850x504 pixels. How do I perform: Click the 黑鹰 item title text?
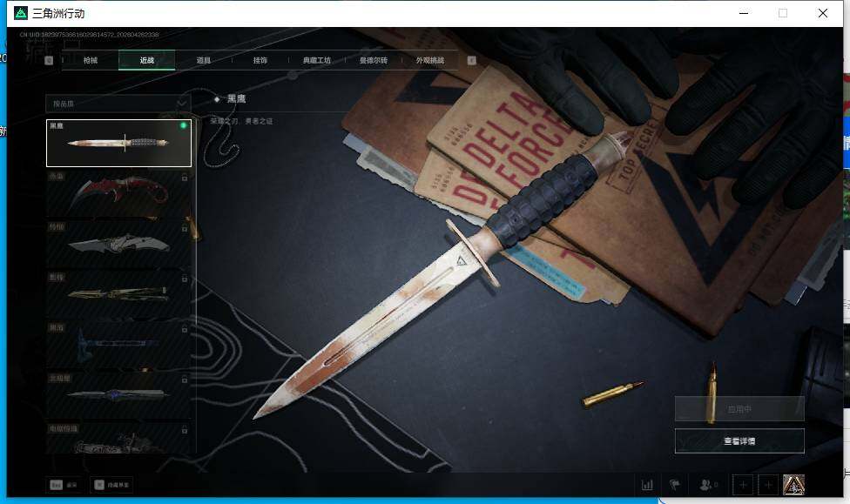coord(236,98)
